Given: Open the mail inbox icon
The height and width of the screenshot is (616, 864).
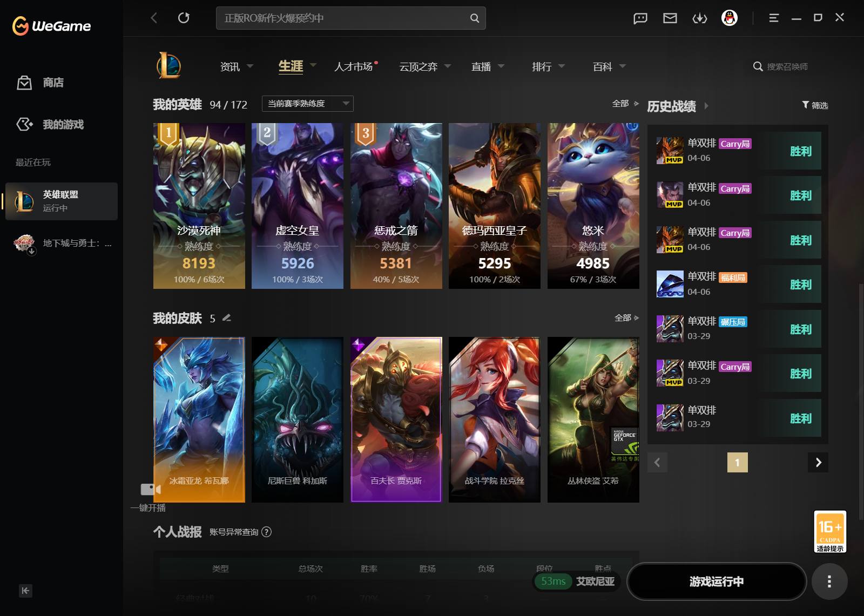Looking at the screenshot, I should coord(670,18).
